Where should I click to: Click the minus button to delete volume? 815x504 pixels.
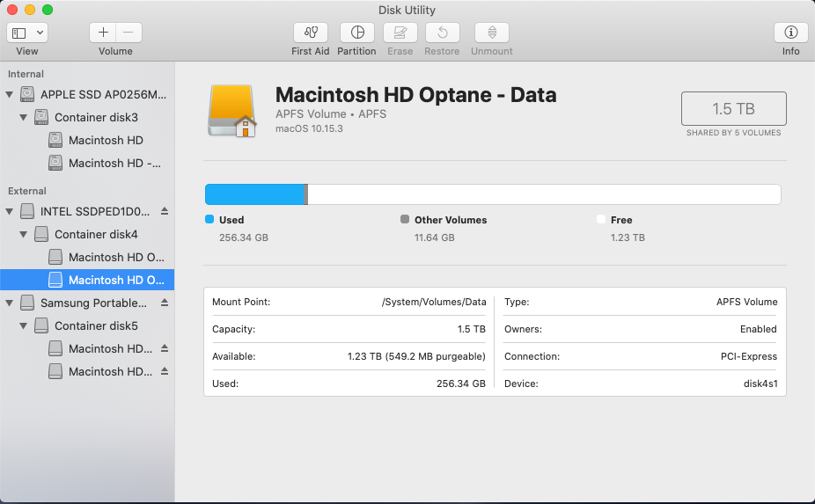128,33
